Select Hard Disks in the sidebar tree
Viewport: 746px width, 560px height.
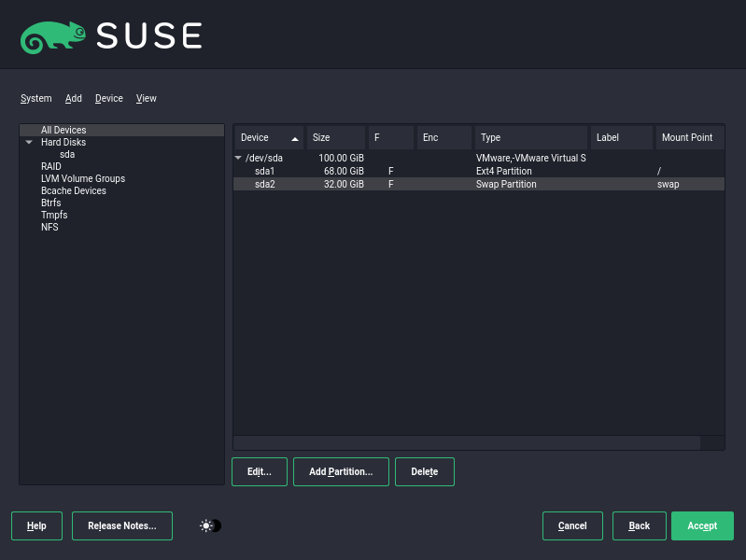tap(63, 142)
